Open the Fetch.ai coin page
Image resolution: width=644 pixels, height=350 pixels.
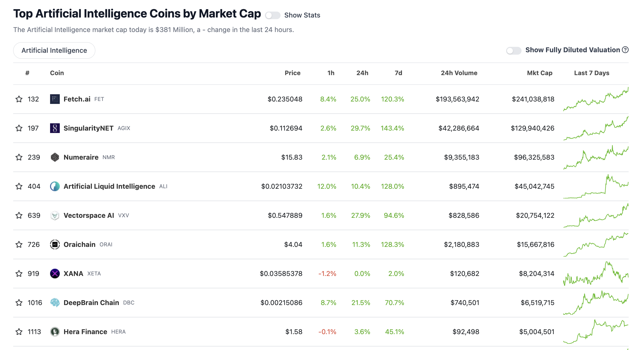(x=77, y=99)
